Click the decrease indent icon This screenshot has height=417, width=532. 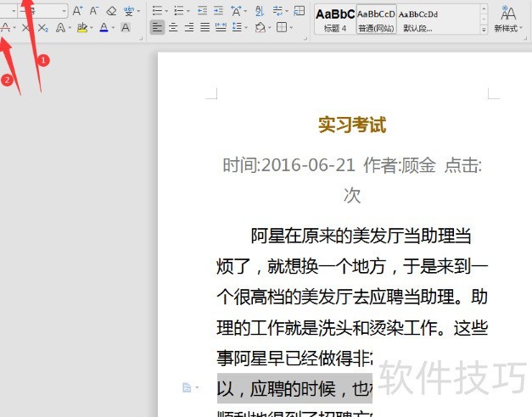click(202, 11)
